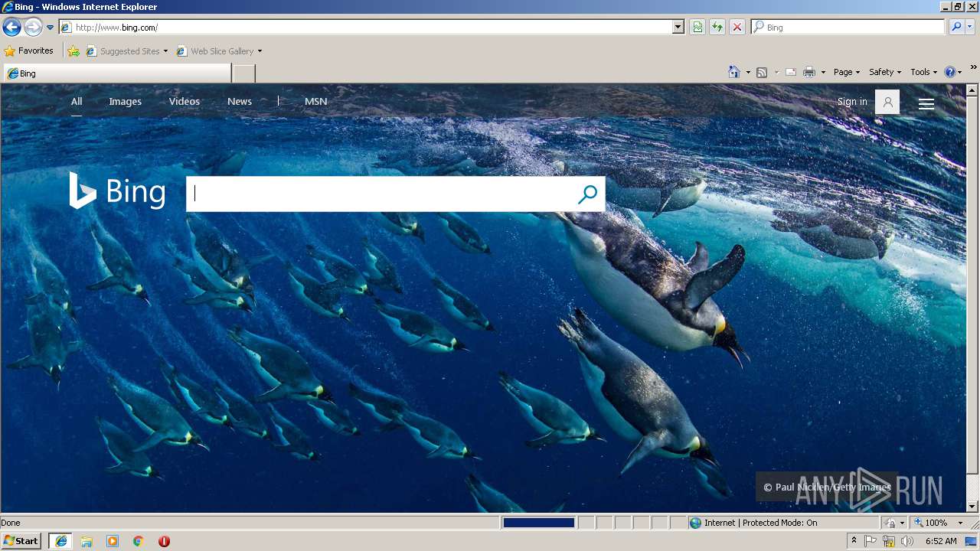This screenshot has height=551, width=980.
Task: Go forward with the Forward arrow button
Action: coord(33,28)
